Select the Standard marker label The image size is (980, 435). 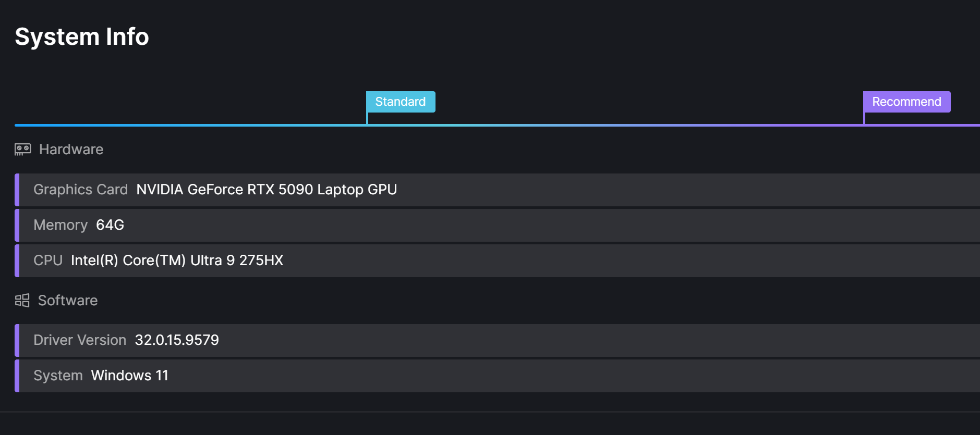400,102
